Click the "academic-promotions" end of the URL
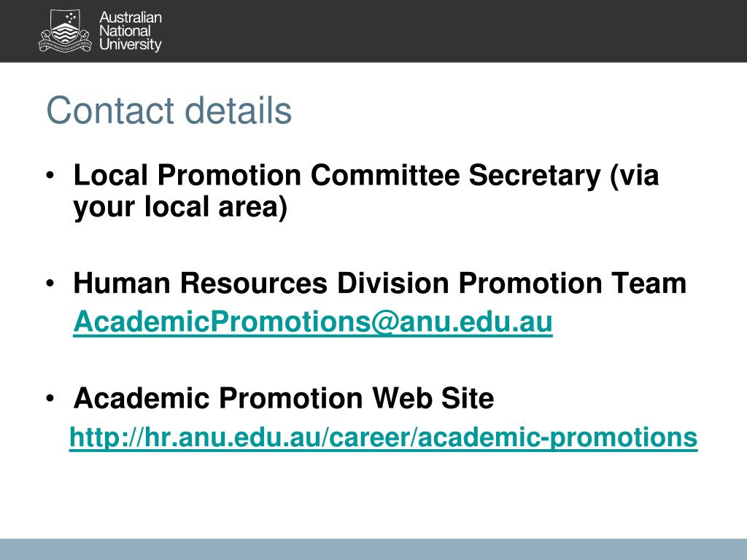The width and height of the screenshot is (747, 560). coord(557,437)
